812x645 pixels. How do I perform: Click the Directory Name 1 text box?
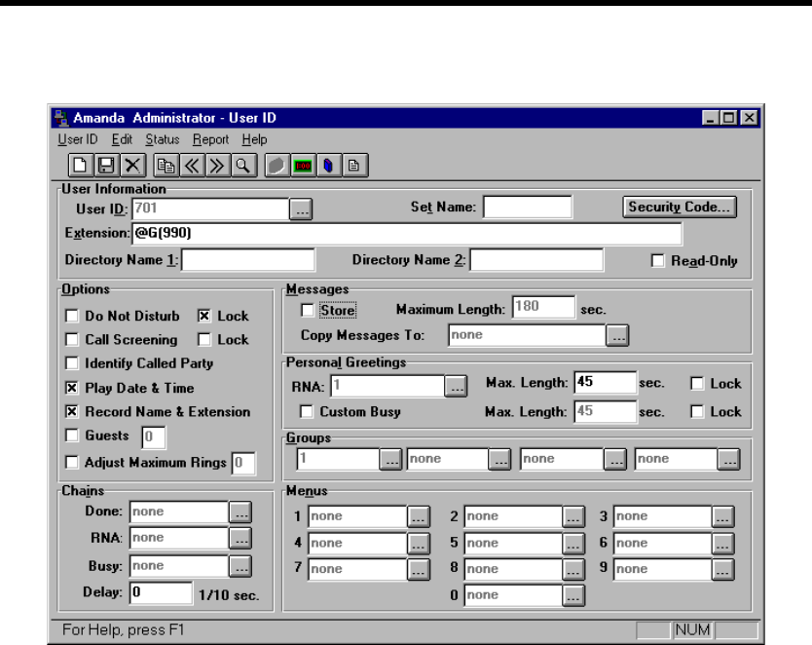pyautogui.click(x=248, y=260)
